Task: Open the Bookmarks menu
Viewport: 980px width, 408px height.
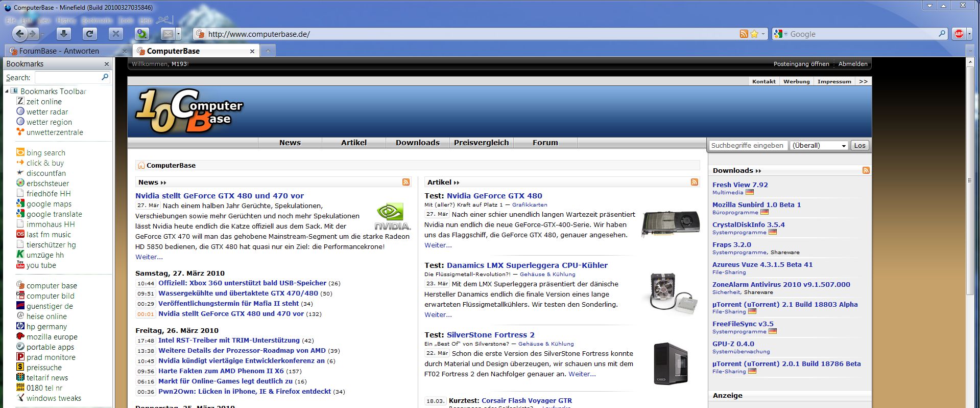Action: coord(97,20)
